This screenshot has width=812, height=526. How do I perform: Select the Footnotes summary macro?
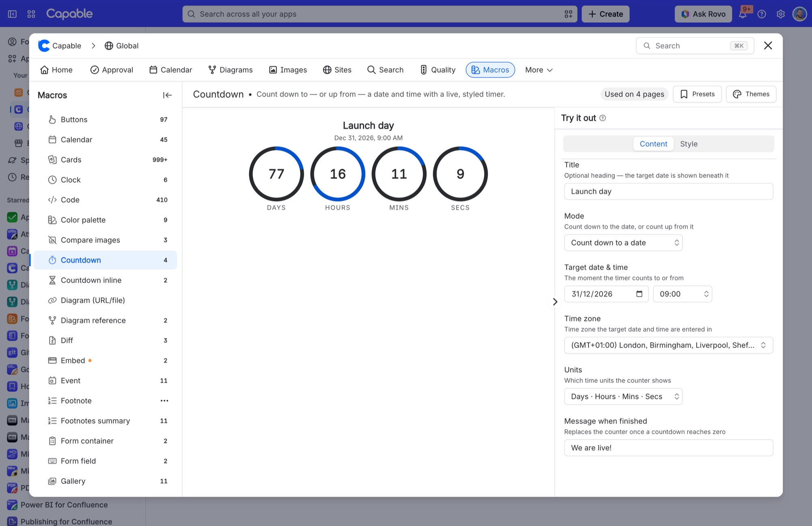(x=105, y=421)
